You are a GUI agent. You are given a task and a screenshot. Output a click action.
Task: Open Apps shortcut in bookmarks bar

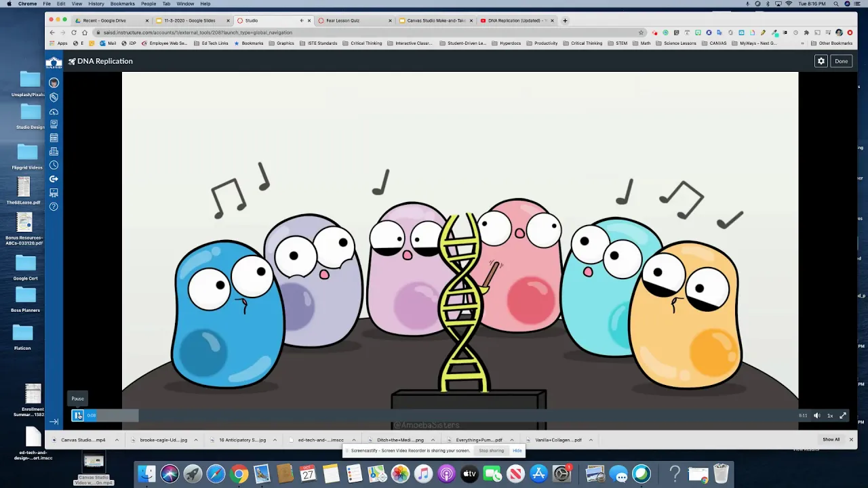59,43
